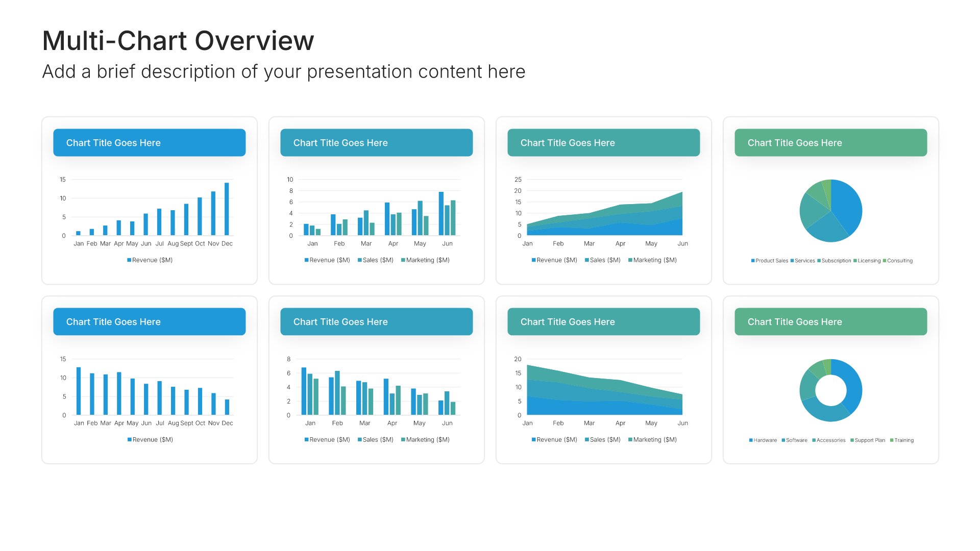This screenshot has width=980, height=551.
Task: Click the Hardware legend color swatch
Action: (751, 440)
